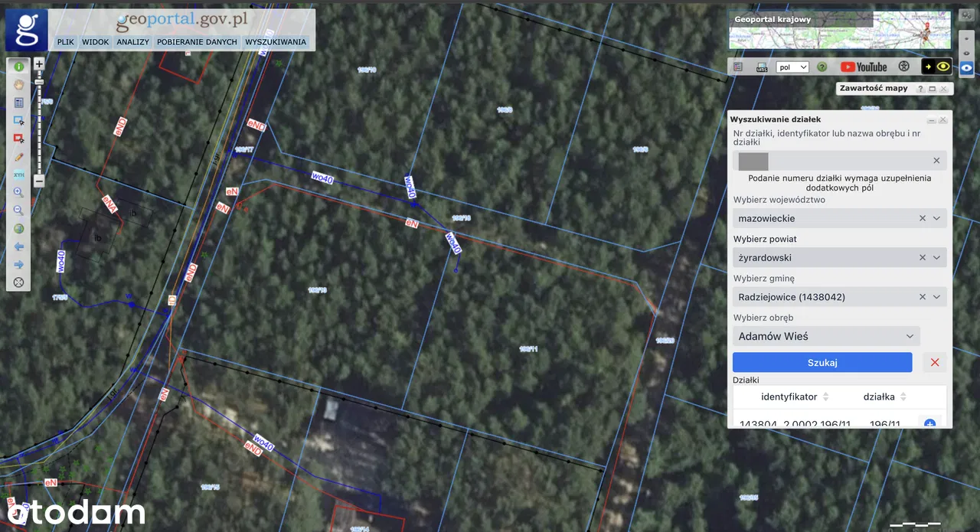
Task: Go to previous map view arrow
Action: click(18, 246)
